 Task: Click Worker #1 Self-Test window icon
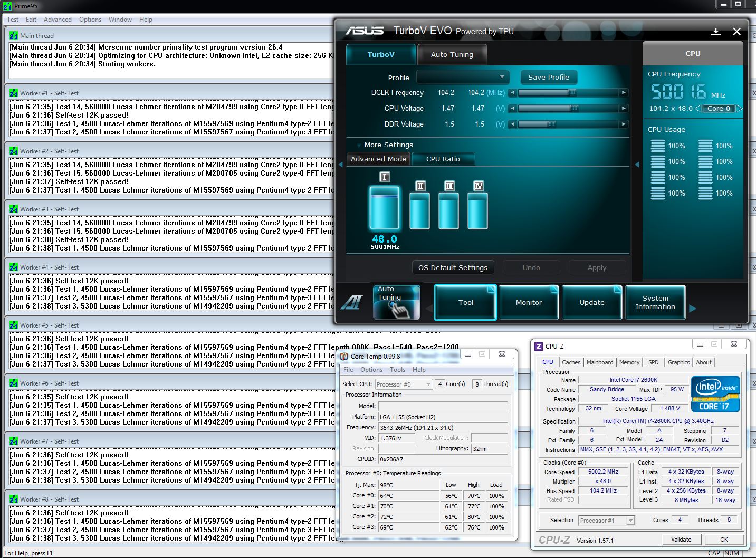14,93
